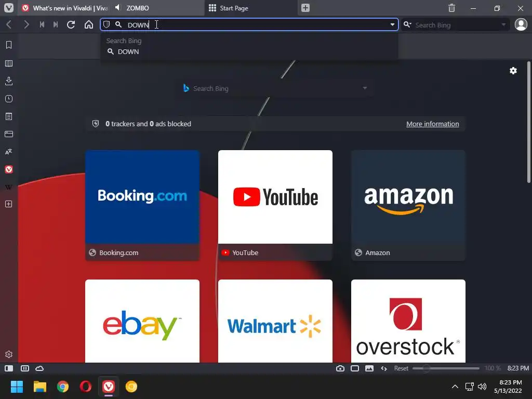The width and height of the screenshot is (532, 399).
Task: Open closed tabs trash can
Action: (451, 8)
